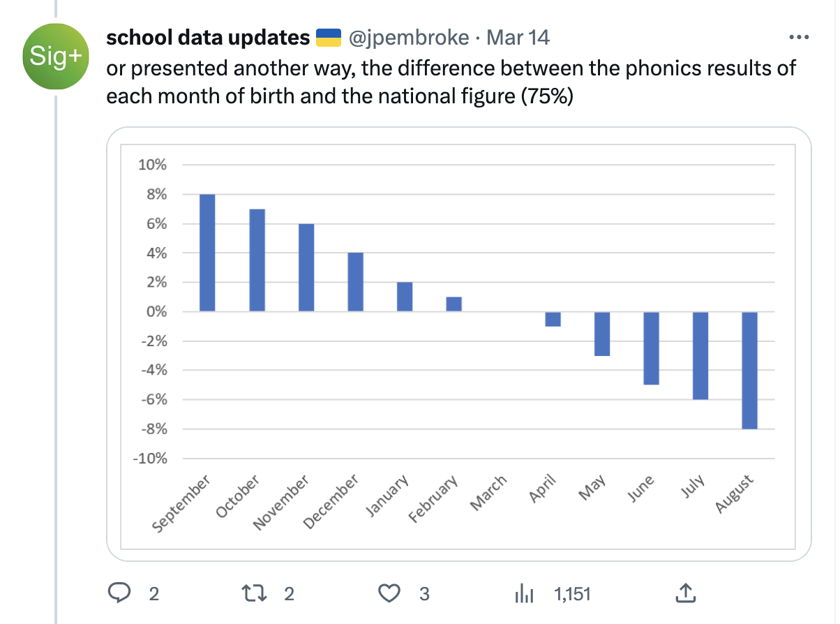View tweet analytics bar-chart icon

(523, 593)
